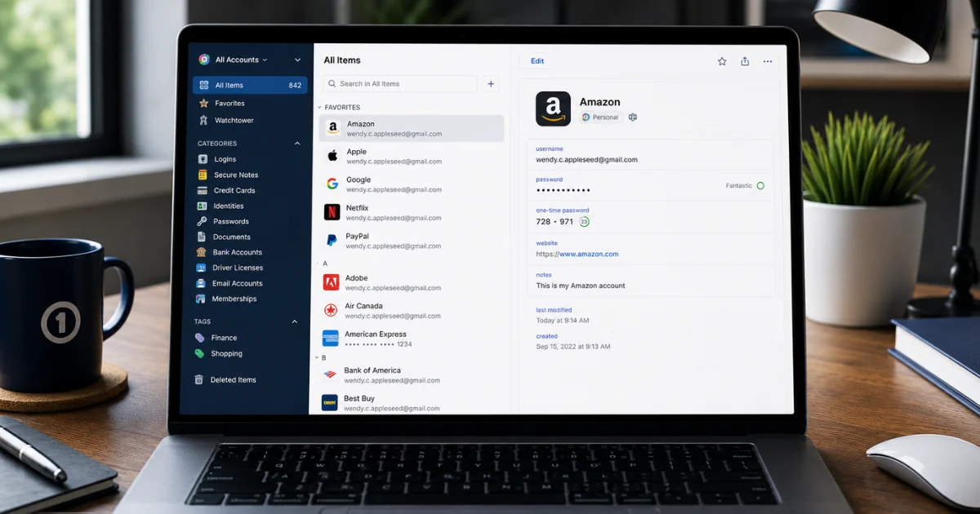Select the Bank of America item
980x514 pixels.
point(409,375)
